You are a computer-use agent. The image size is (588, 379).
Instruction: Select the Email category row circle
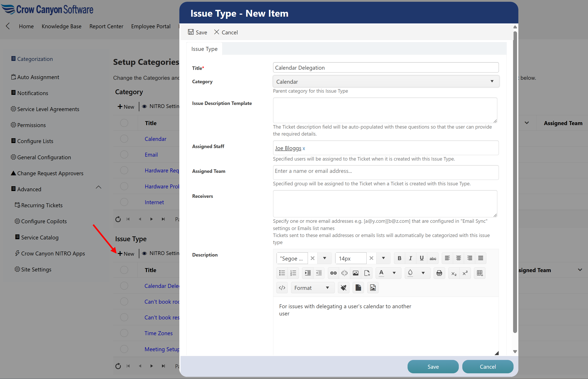point(124,154)
